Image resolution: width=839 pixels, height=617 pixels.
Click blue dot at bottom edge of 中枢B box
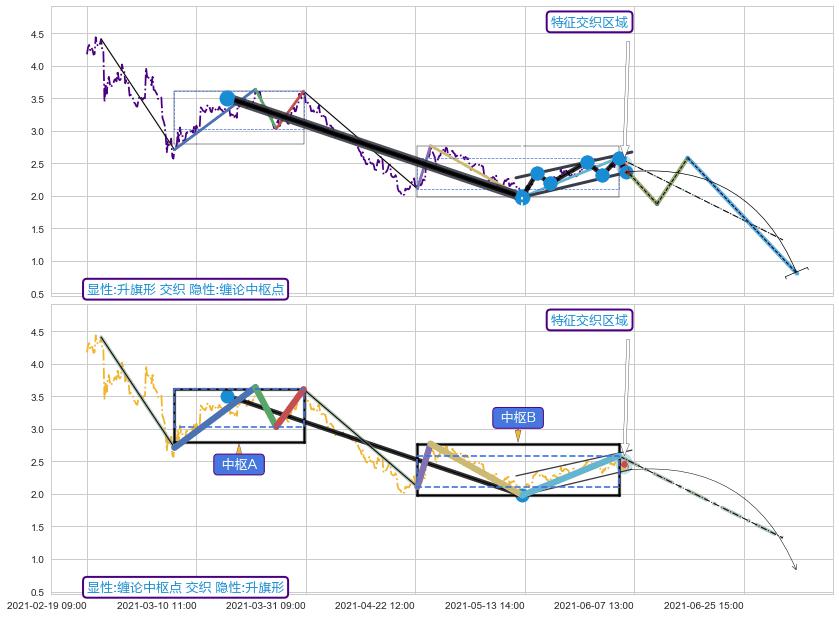pyautogui.click(x=522, y=495)
